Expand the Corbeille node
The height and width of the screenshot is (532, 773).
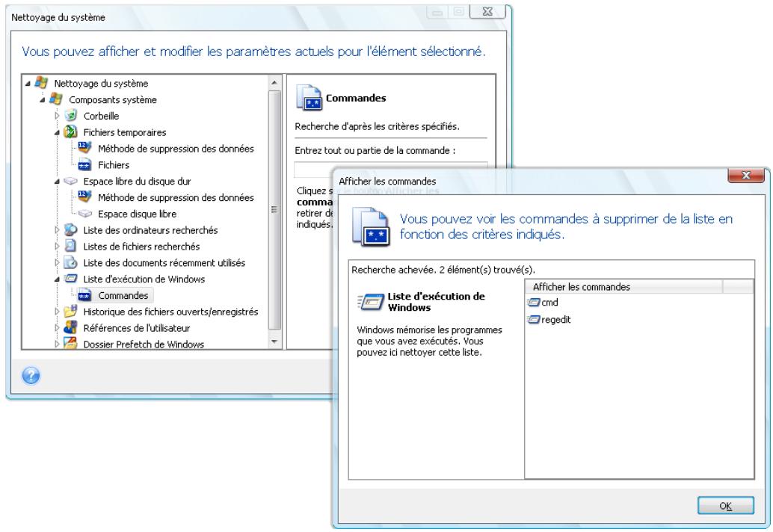click(x=57, y=116)
